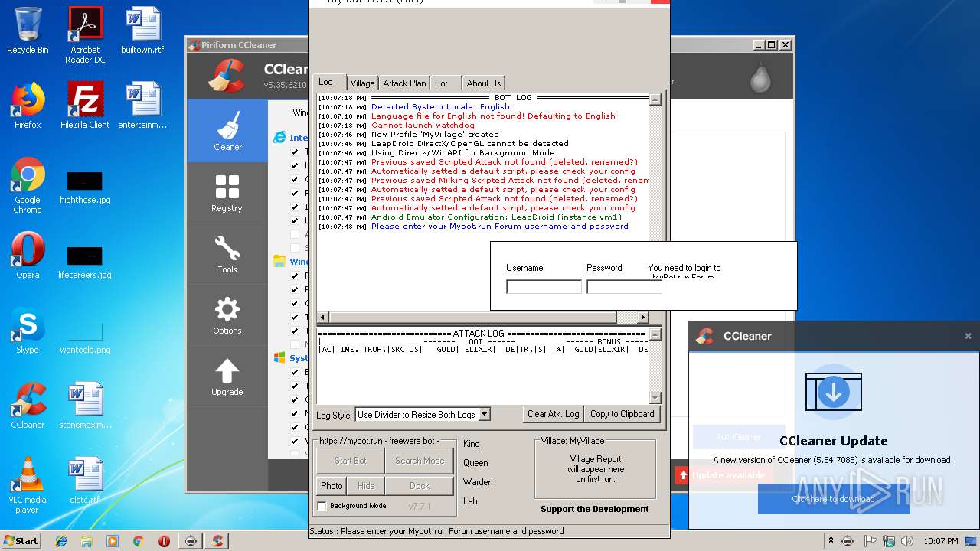Select the CCleaner desktop shortcut
The height and width of the screenshot is (551, 980).
28,406
